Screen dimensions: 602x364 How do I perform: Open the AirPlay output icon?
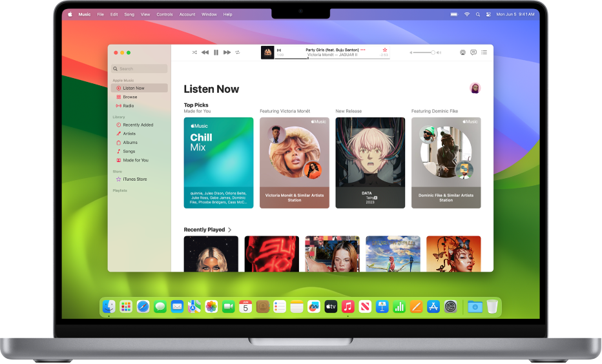point(462,52)
